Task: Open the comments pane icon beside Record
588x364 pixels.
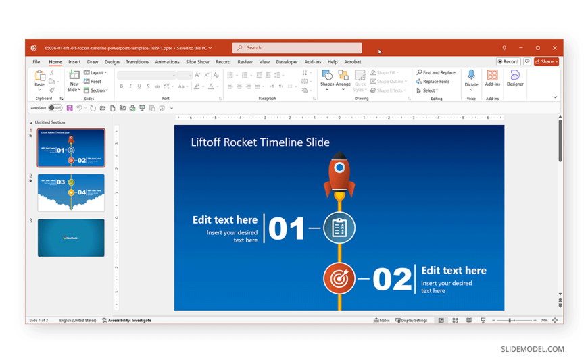Action: (x=527, y=62)
